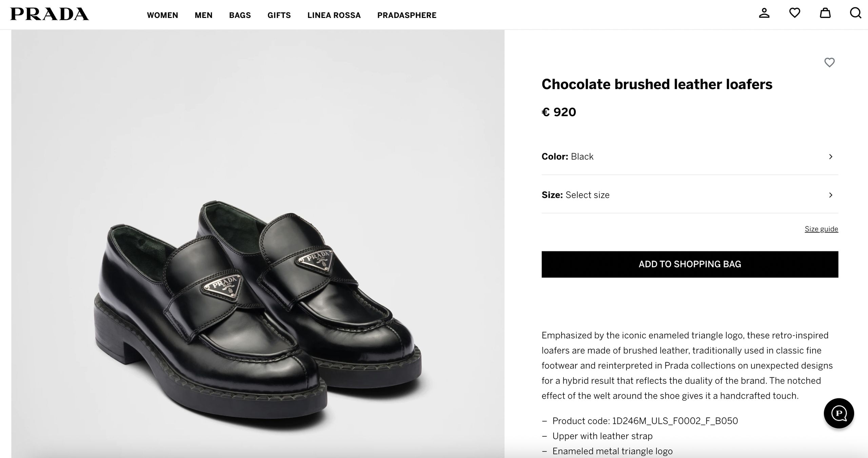Open the Men menu
868x458 pixels.
[x=203, y=15]
